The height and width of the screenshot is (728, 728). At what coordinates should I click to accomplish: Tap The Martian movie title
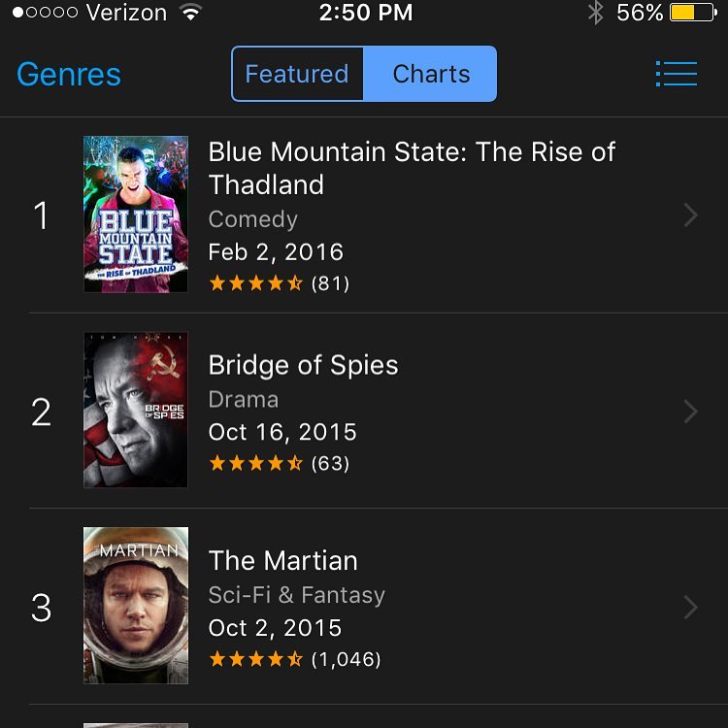pyautogui.click(x=283, y=561)
